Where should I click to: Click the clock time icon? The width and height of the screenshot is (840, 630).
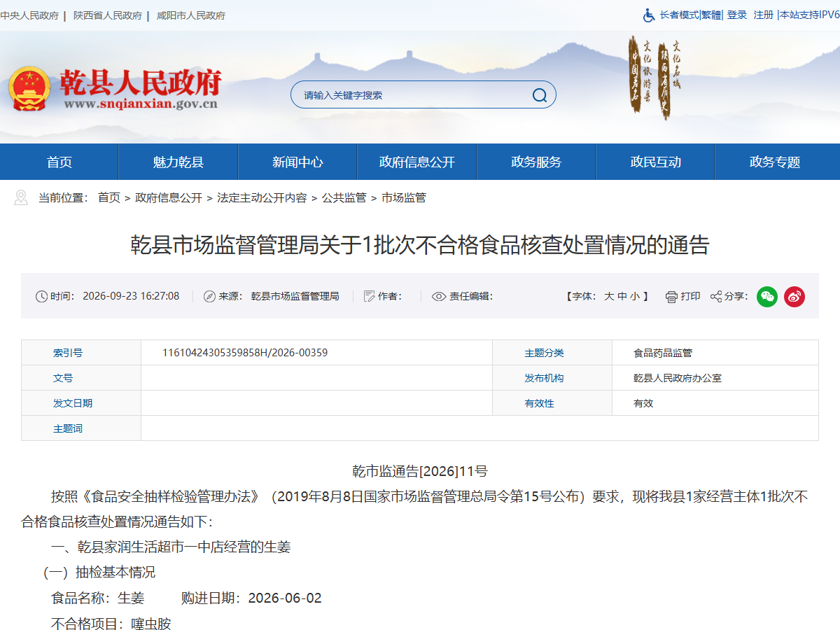tap(41, 297)
